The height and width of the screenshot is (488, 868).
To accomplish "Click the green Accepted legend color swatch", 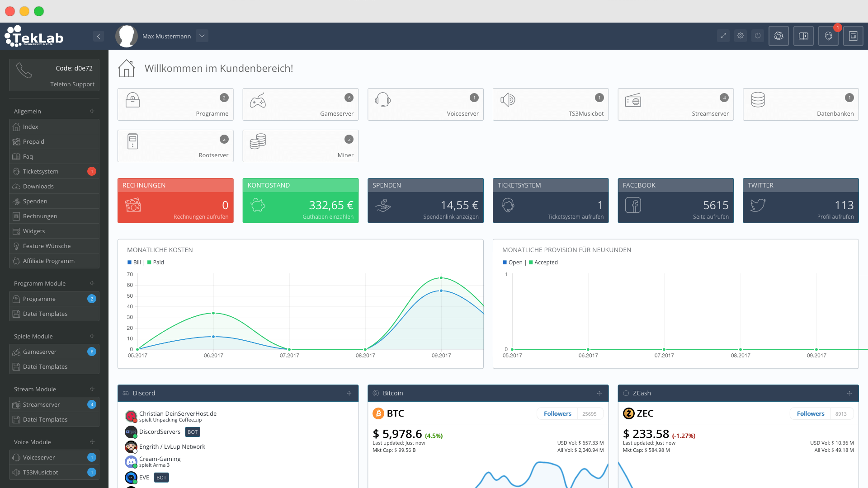I will (x=530, y=262).
